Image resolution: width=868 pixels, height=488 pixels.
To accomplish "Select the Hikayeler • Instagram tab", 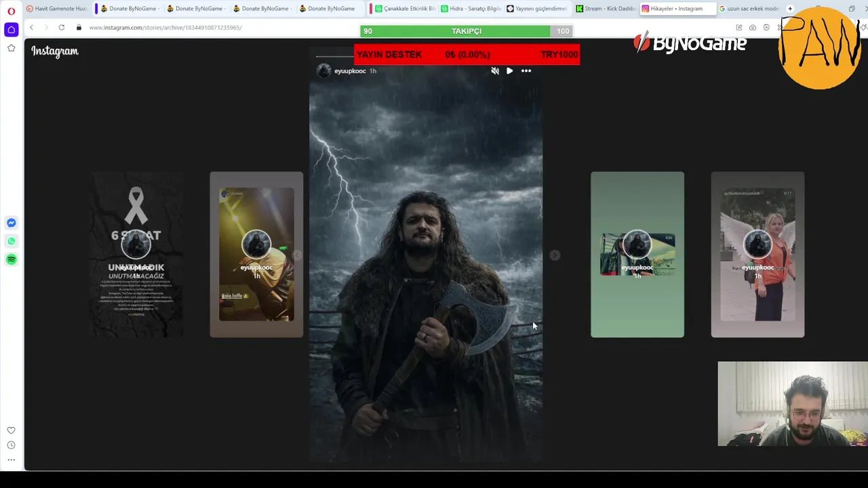I will tap(677, 9).
